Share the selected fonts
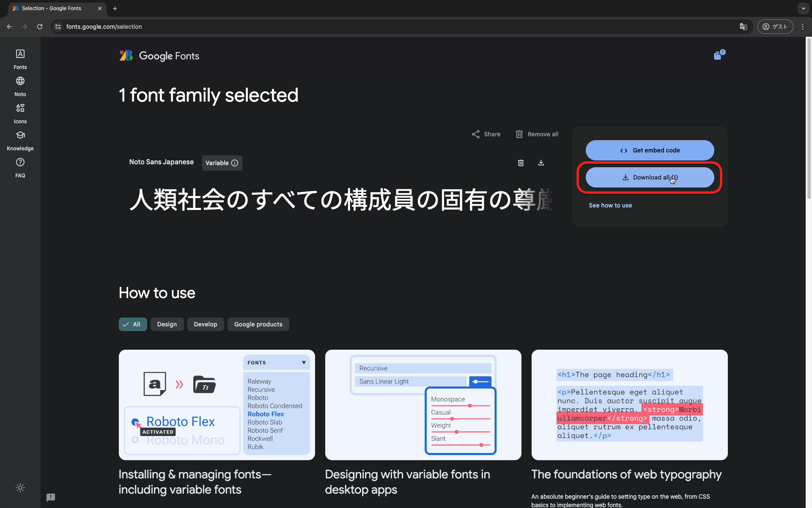812x508 pixels. (x=486, y=134)
